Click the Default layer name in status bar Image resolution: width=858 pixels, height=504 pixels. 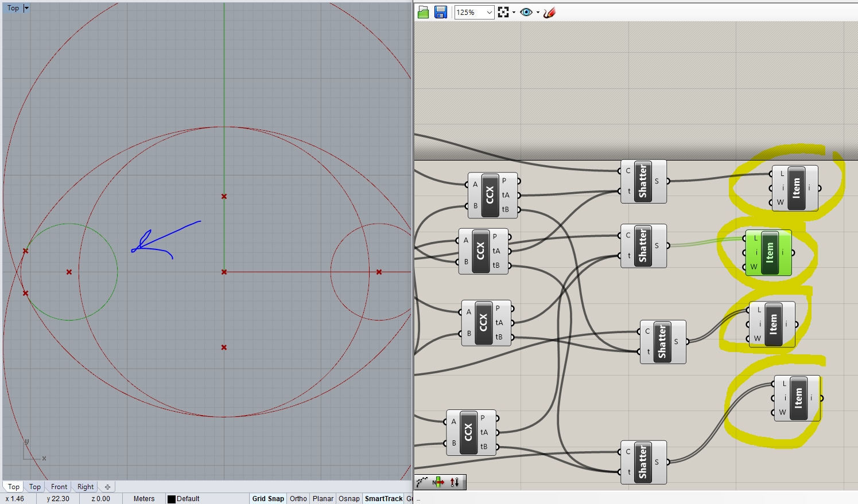[x=188, y=499]
